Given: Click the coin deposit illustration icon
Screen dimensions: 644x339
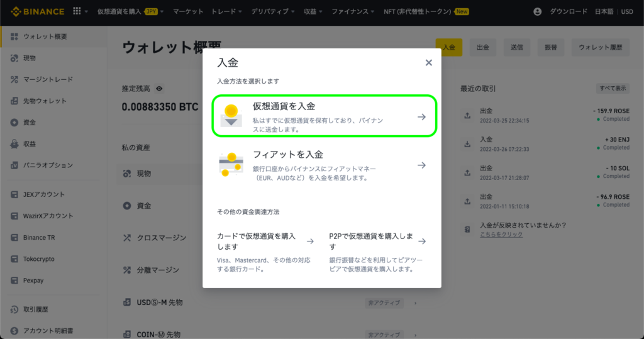Looking at the screenshot, I should tap(231, 116).
